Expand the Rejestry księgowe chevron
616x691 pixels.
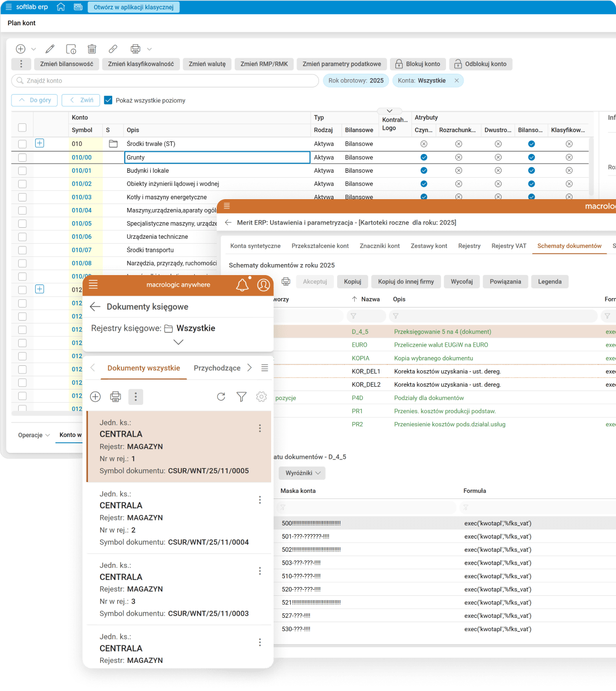178,342
